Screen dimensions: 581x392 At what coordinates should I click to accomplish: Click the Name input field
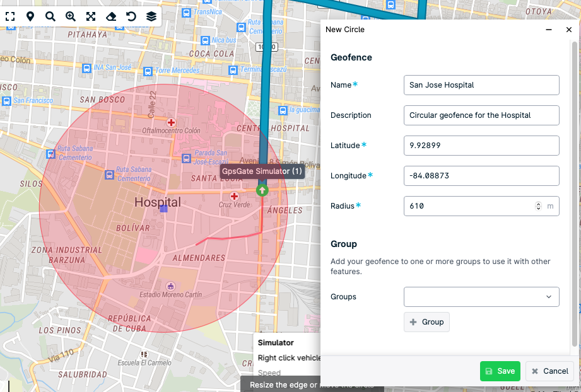(481, 85)
